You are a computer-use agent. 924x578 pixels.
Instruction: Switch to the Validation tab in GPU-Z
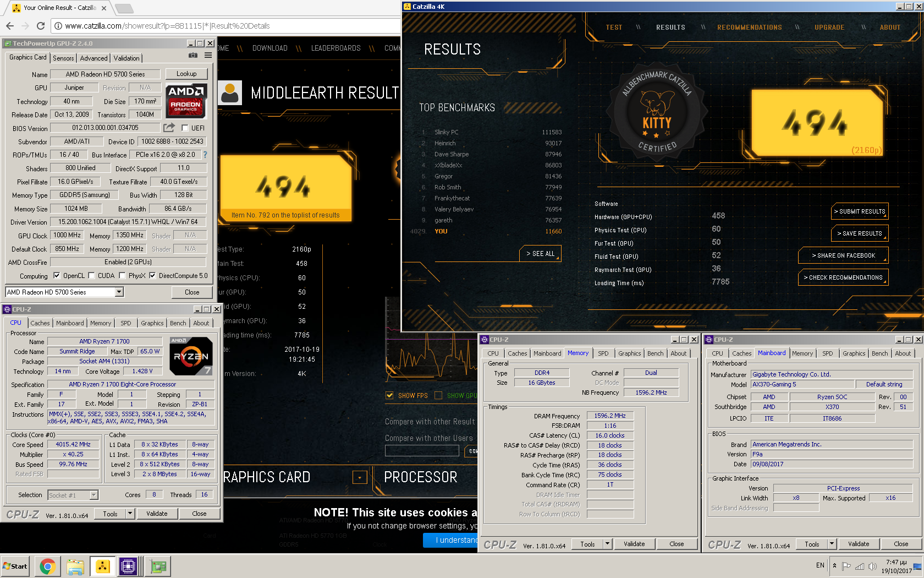click(x=127, y=58)
